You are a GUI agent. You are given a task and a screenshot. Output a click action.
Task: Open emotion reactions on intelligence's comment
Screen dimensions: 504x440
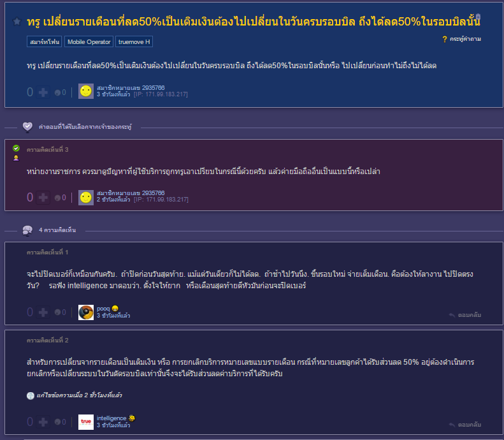60,422
